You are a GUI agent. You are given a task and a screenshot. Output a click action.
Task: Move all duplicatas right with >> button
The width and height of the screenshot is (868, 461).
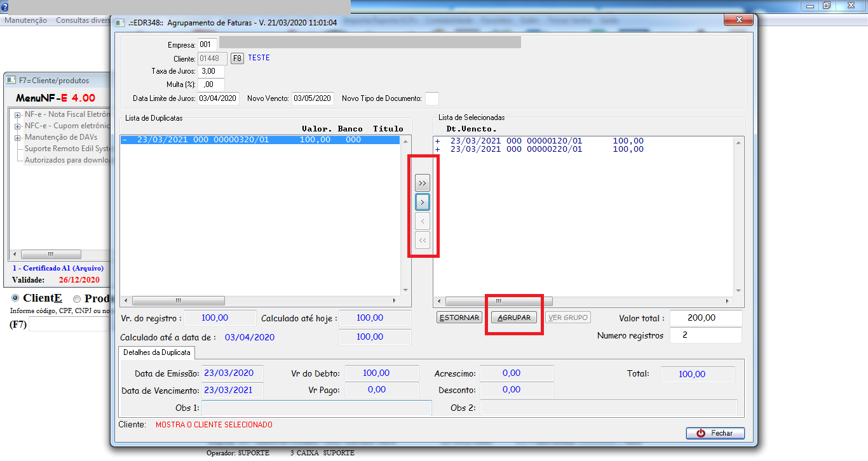tap(423, 183)
